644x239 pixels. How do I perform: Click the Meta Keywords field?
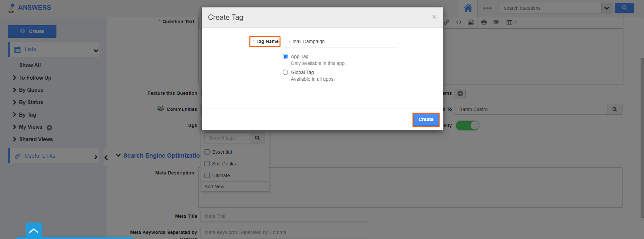pyautogui.click(x=284, y=233)
